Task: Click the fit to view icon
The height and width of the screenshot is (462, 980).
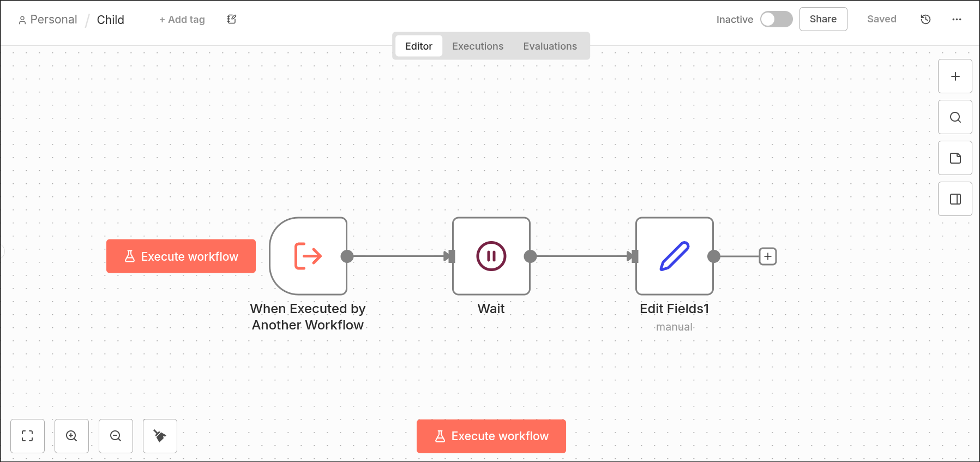Action: 27,436
